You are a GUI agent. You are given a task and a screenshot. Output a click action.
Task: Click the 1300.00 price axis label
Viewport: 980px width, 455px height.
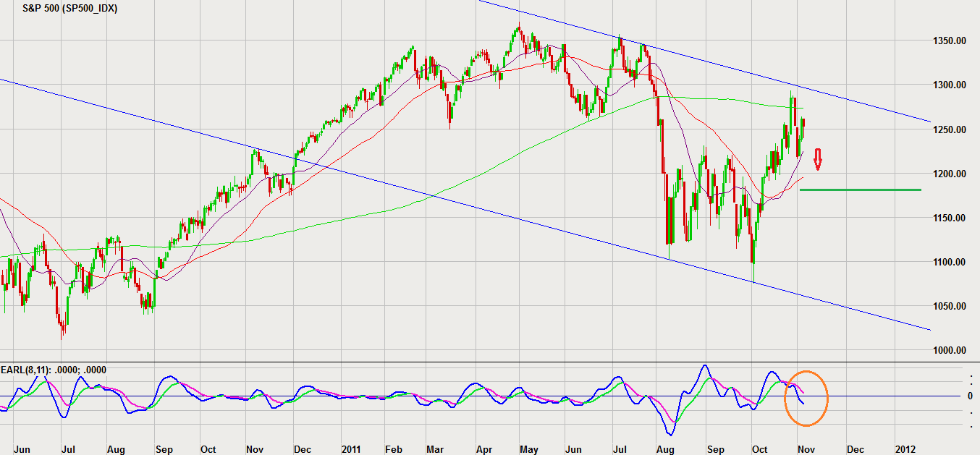click(x=948, y=85)
